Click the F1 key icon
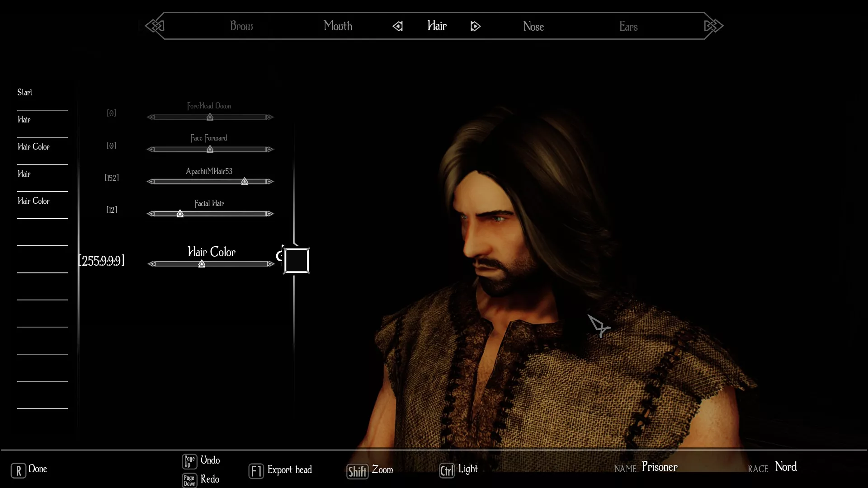The image size is (868, 488). click(x=256, y=471)
